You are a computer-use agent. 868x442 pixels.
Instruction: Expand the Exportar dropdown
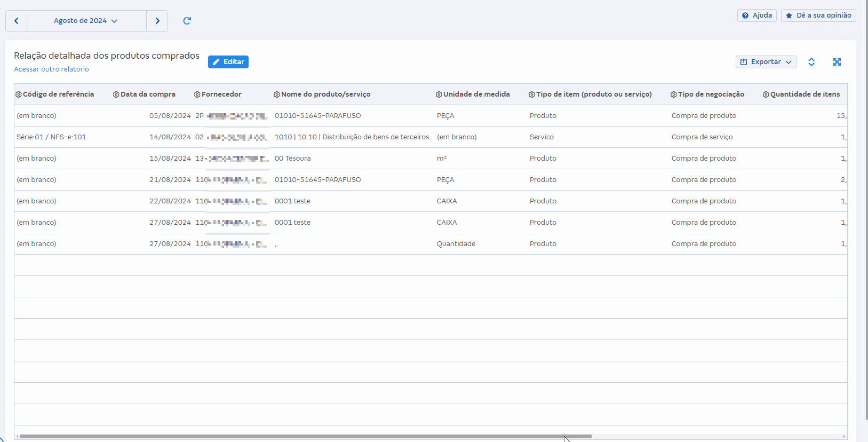click(766, 62)
